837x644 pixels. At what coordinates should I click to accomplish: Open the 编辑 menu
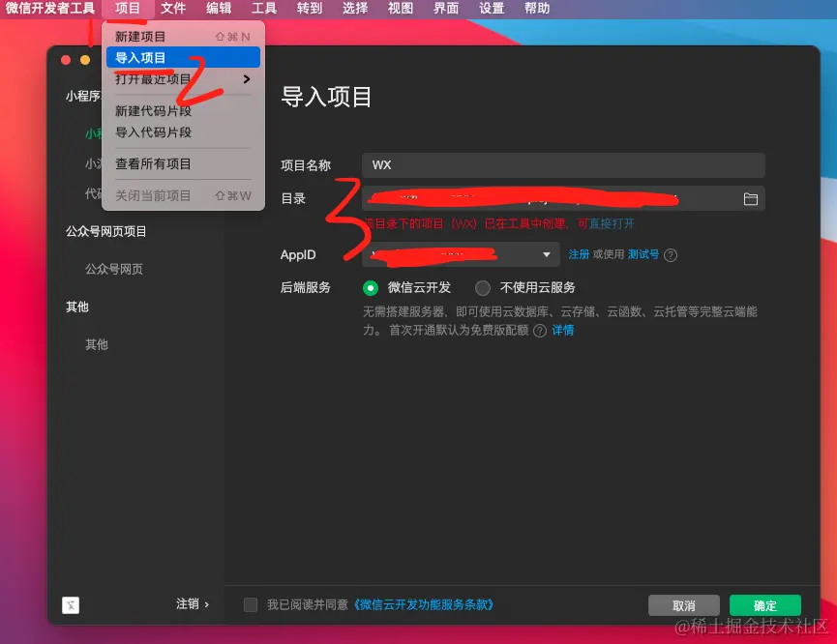(219, 9)
